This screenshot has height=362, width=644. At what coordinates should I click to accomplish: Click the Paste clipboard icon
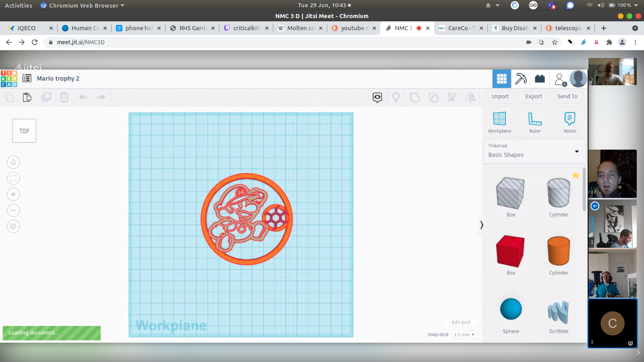click(x=27, y=97)
